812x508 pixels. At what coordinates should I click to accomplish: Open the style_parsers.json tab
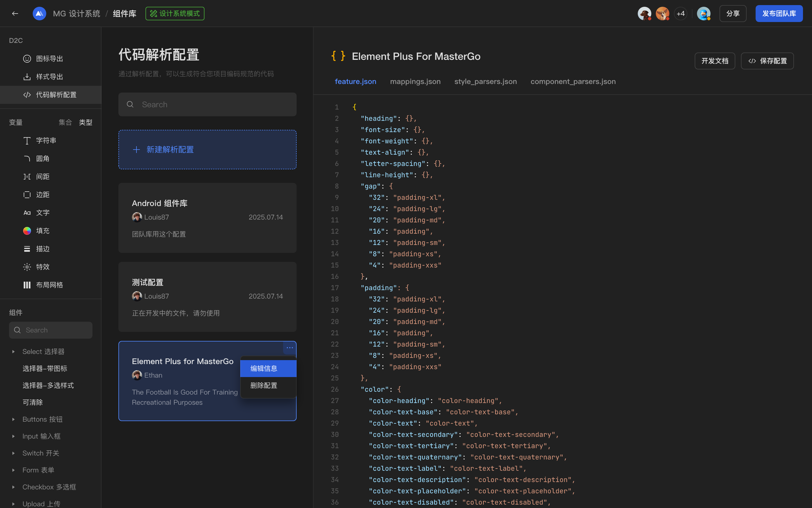pyautogui.click(x=485, y=82)
